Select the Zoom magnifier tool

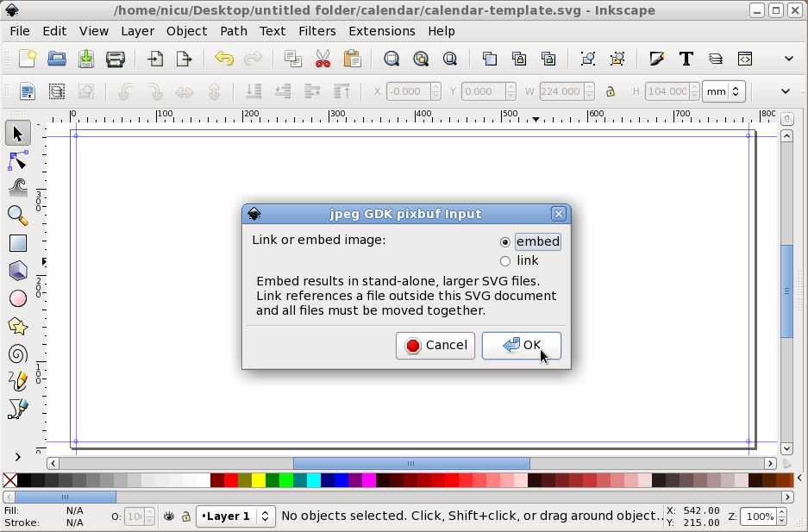click(18, 216)
